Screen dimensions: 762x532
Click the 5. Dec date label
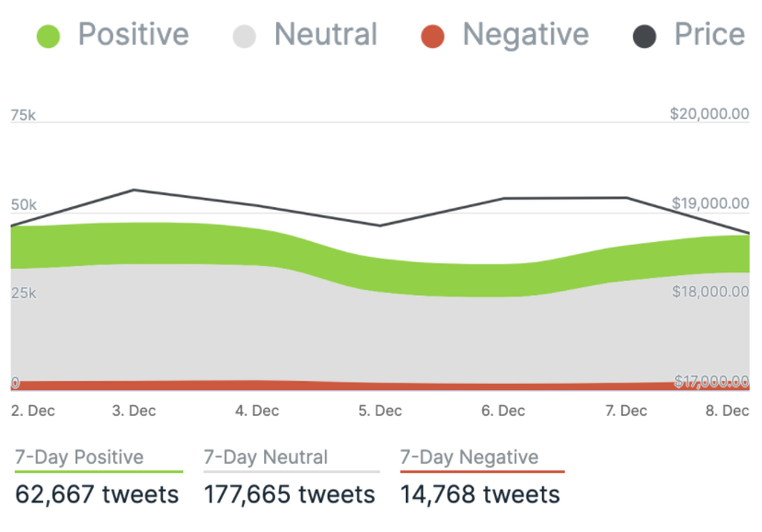pyautogui.click(x=380, y=411)
